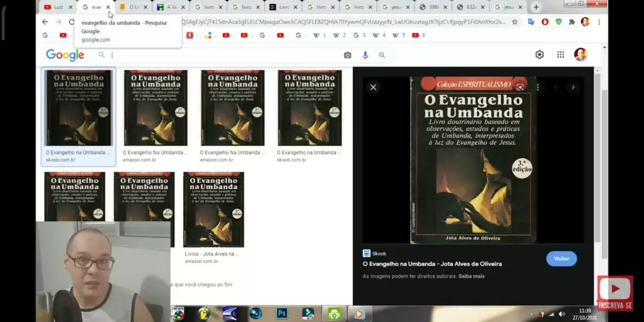Screen dimensions: 644x322
Task: Click the Google logo
Action: pos(65,55)
